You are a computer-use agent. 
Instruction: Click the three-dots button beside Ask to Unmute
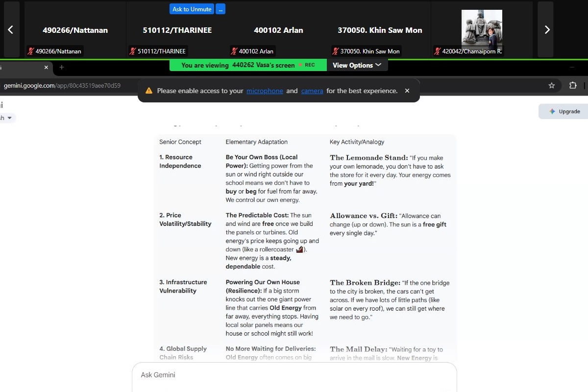point(220,9)
